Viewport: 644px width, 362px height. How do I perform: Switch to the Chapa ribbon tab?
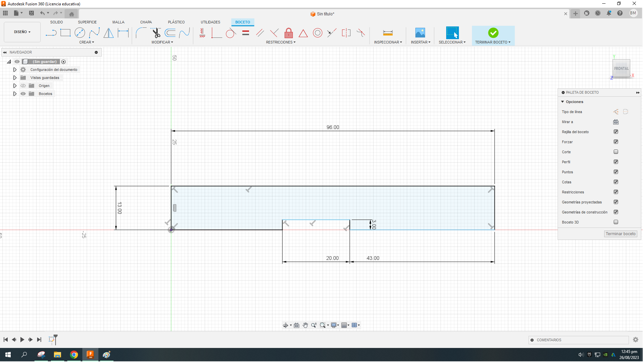146,22
